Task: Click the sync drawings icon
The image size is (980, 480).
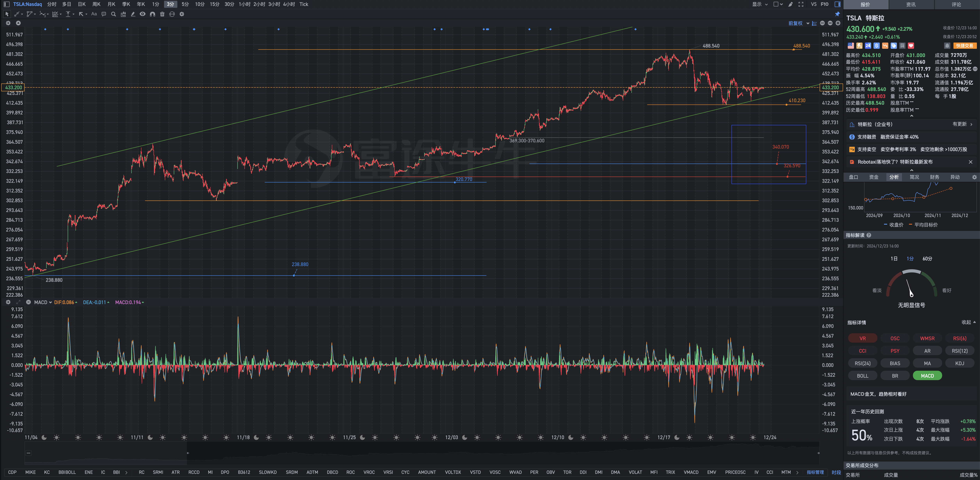Action: [172, 14]
